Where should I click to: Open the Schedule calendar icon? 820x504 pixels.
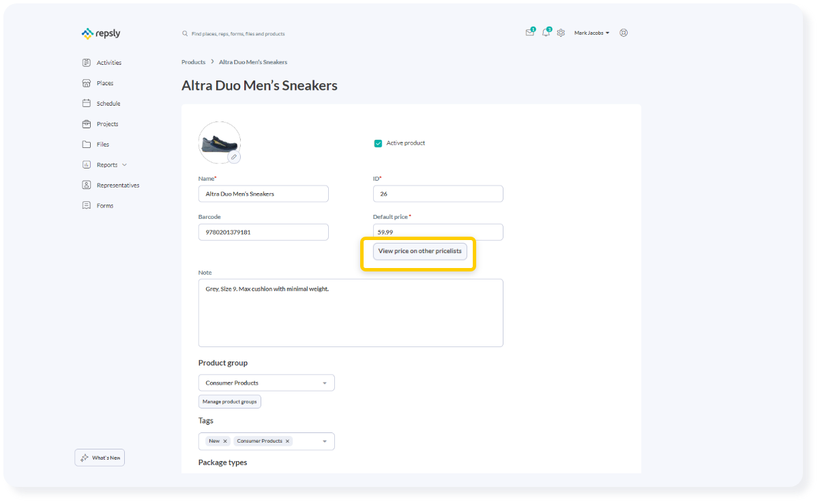click(87, 104)
